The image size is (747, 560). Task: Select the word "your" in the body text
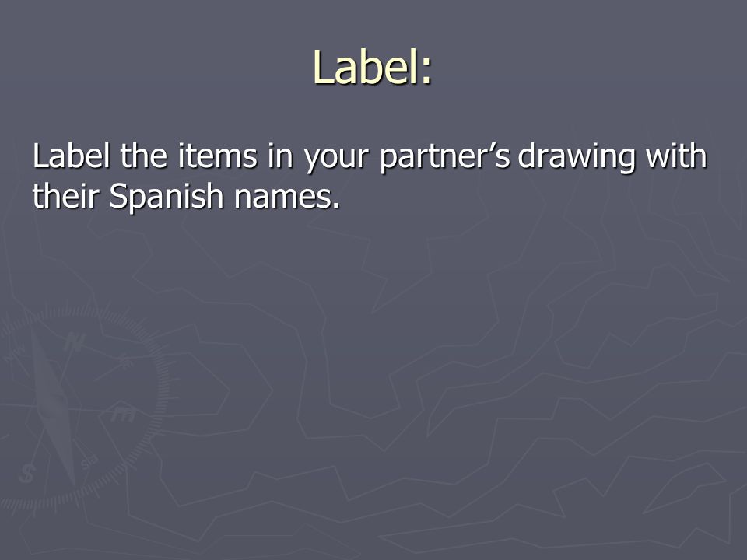[336, 159]
